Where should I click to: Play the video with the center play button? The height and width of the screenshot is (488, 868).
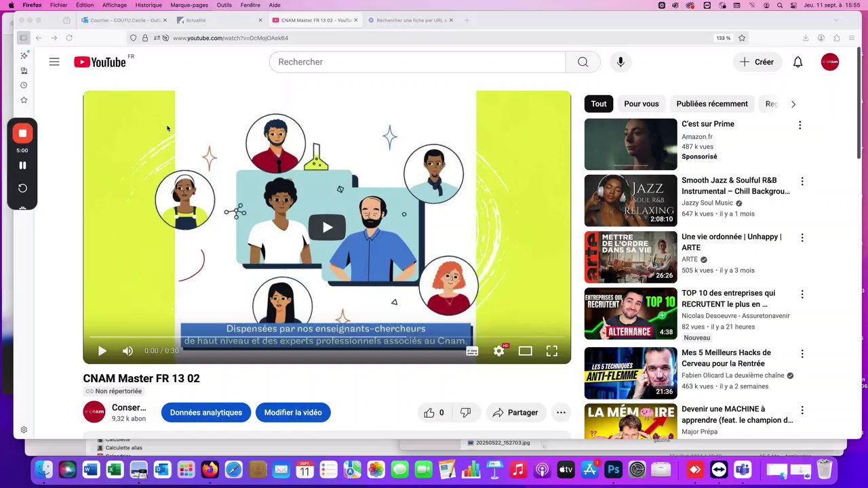[x=327, y=227]
